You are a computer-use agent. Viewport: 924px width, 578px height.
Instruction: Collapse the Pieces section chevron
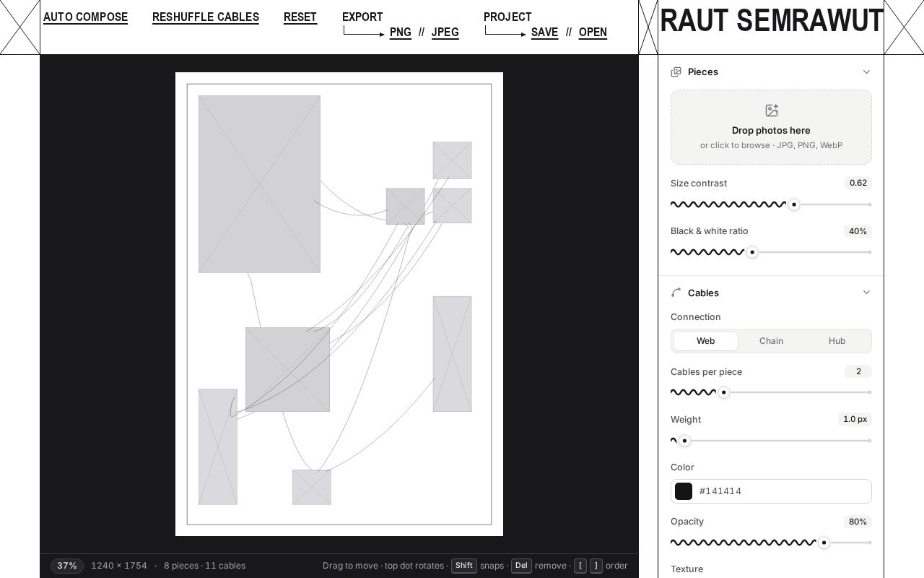pos(866,72)
